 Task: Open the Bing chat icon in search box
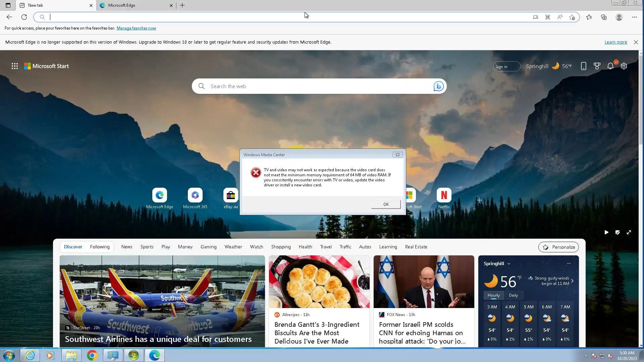pyautogui.click(x=438, y=86)
